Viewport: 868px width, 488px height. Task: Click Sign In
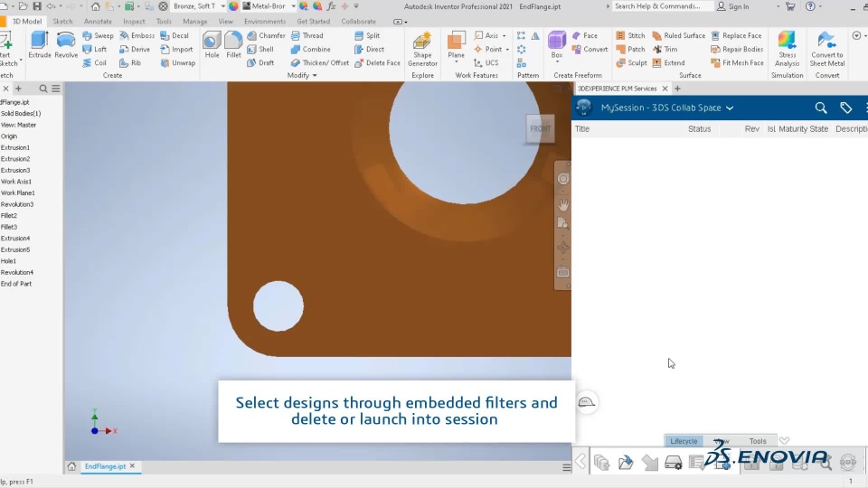733,6
